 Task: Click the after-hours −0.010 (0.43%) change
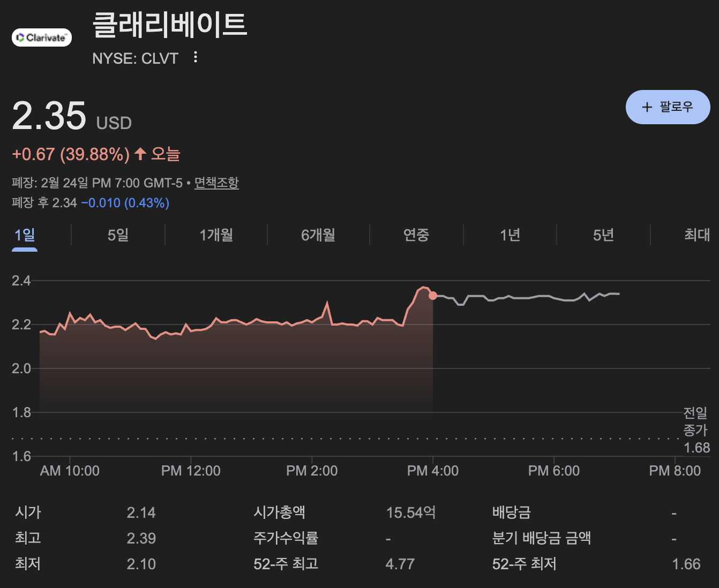tap(125, 203)
